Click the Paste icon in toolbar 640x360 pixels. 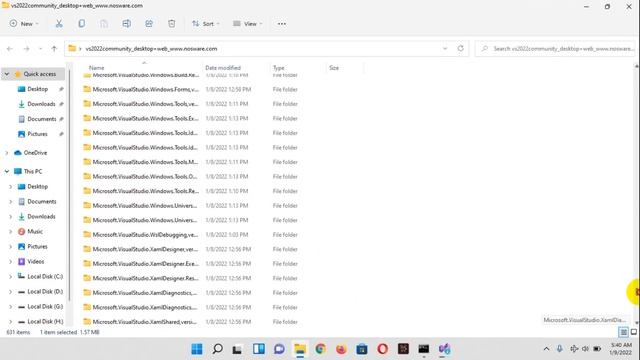(104, 24)
